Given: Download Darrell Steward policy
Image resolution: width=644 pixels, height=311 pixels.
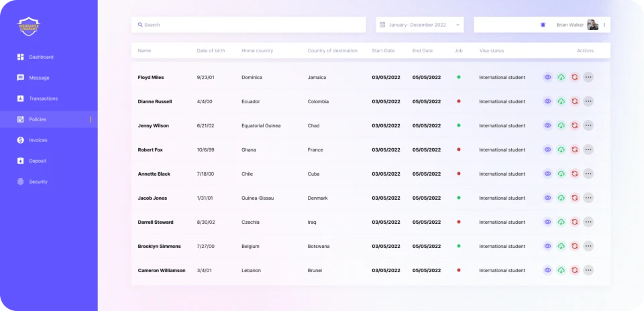Looking at the screenshot, I should pyautogui.click(x=561, y=222).
